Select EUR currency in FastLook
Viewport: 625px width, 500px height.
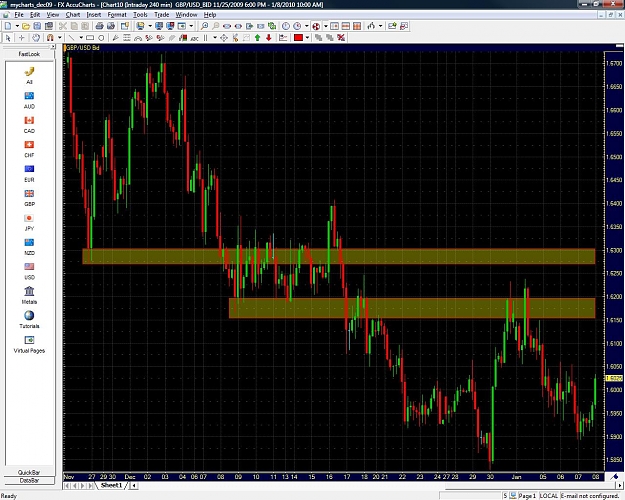point(29,173)
